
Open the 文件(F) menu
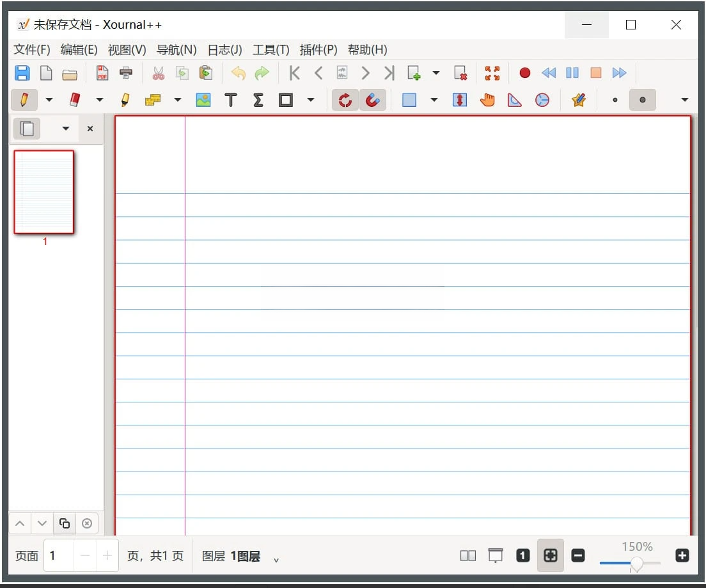(x=31, y=49)
